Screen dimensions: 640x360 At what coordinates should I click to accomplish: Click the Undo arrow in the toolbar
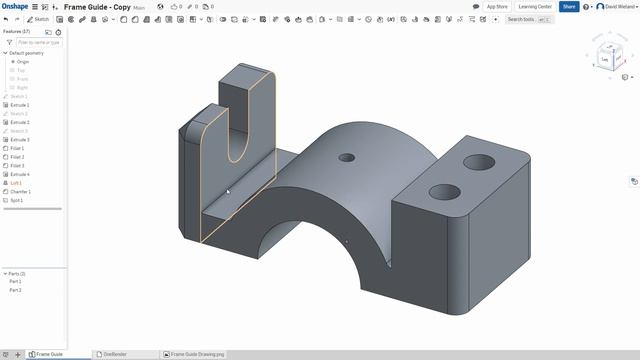point(6,19)
